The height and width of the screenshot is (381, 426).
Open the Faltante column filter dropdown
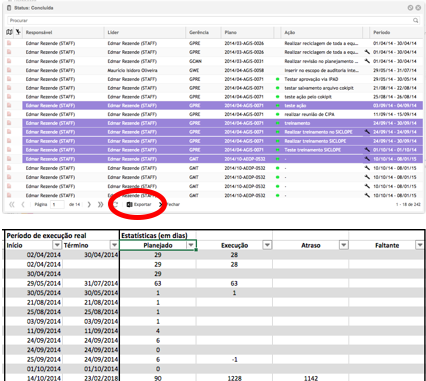coord(420,245)
